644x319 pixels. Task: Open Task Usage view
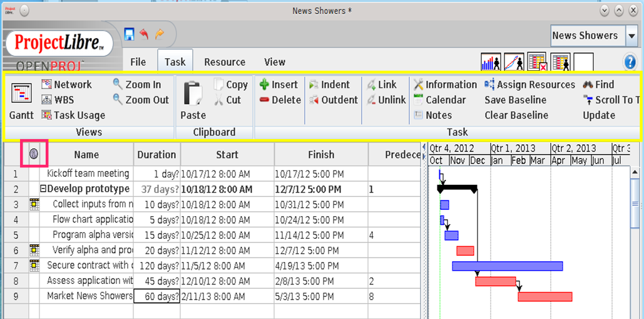click(73, 115)
